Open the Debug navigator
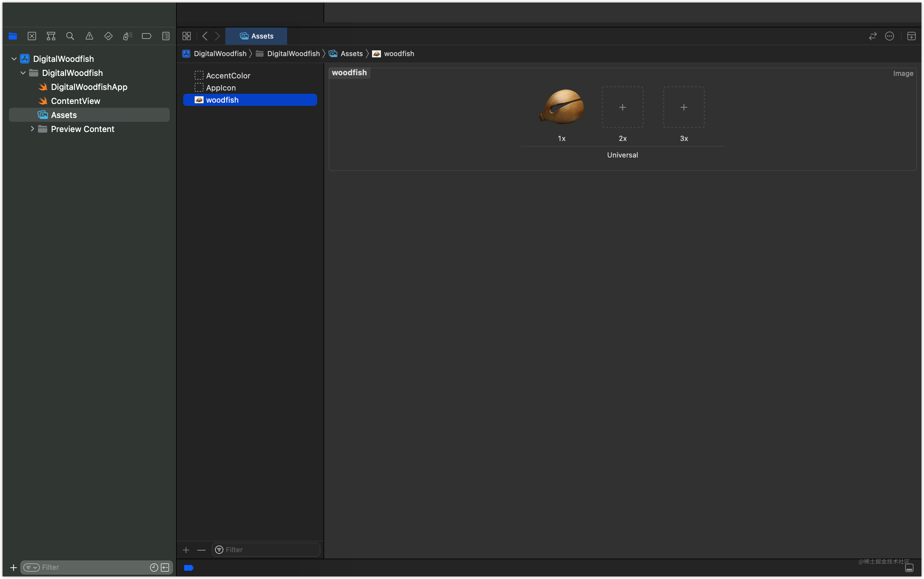This screenshot has width=924, height=579. [128, 36]
